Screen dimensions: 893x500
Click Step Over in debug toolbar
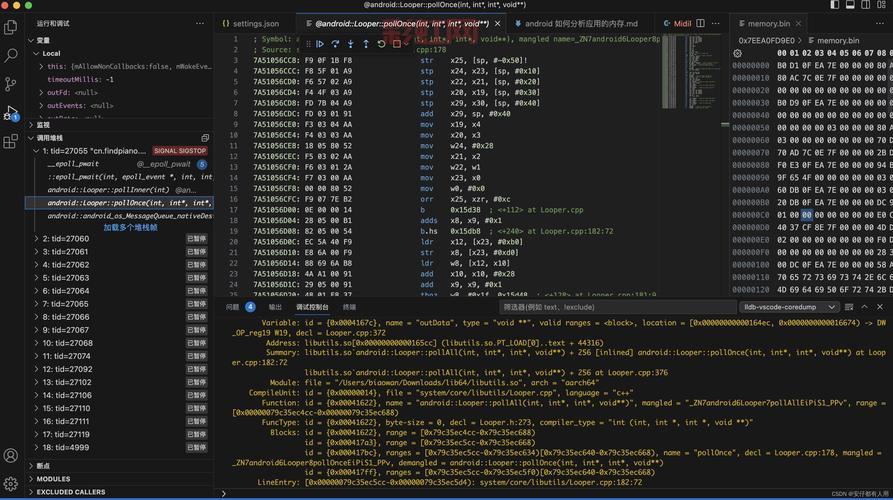click(x=335, y=44)
